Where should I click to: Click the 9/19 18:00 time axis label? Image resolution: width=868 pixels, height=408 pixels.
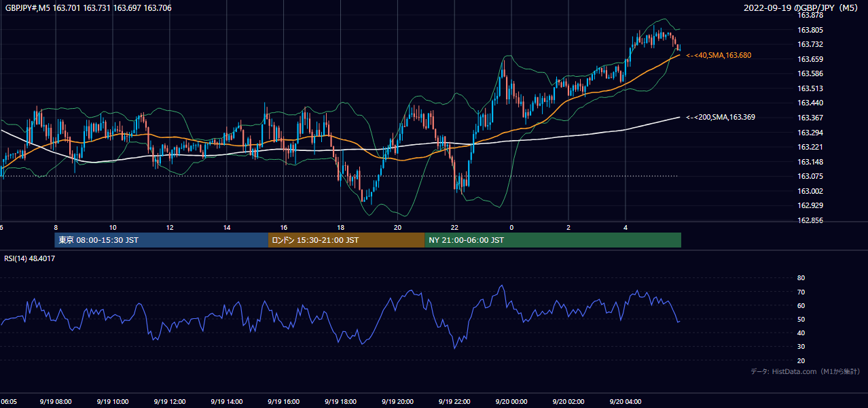click(x=340, y=402)
